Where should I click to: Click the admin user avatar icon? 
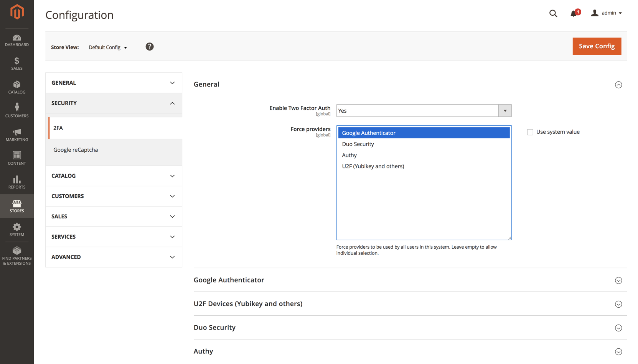click(595, 13)
